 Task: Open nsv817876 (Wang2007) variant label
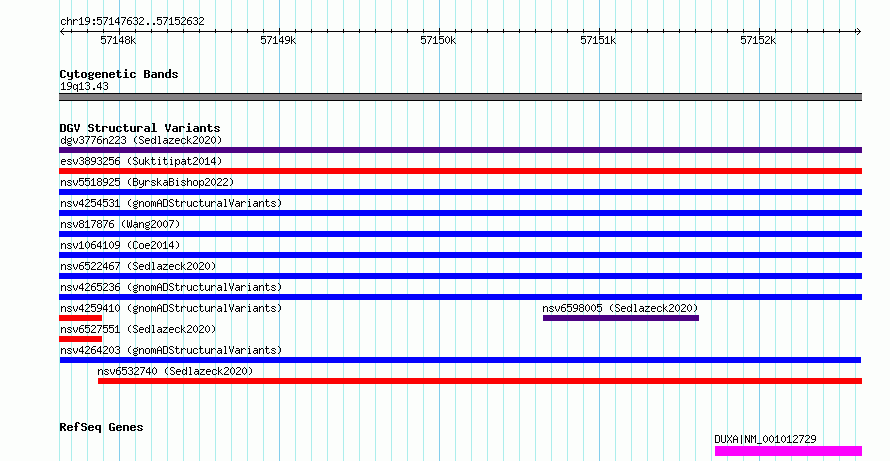120,224
